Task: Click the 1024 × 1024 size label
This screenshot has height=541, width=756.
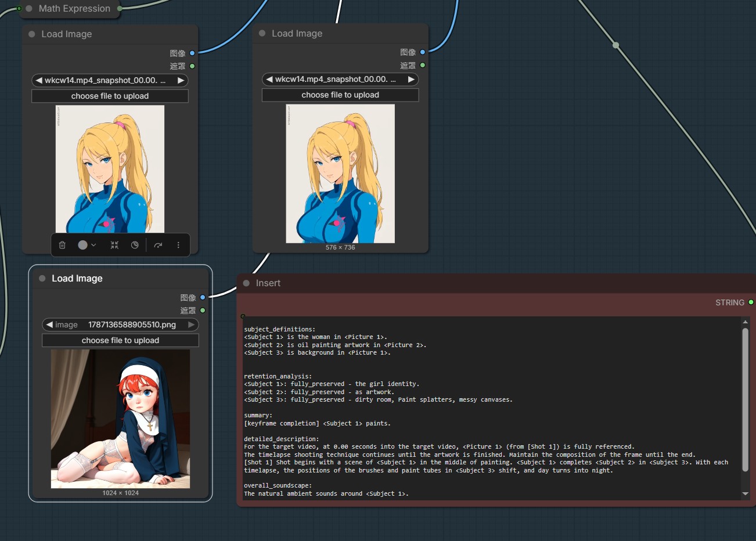Action: pyautogui.click(x=120, y=493)
